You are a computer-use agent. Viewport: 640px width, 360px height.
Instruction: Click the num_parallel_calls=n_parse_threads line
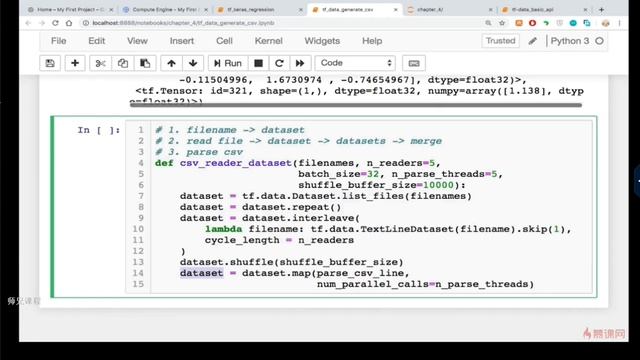[425, 284]
